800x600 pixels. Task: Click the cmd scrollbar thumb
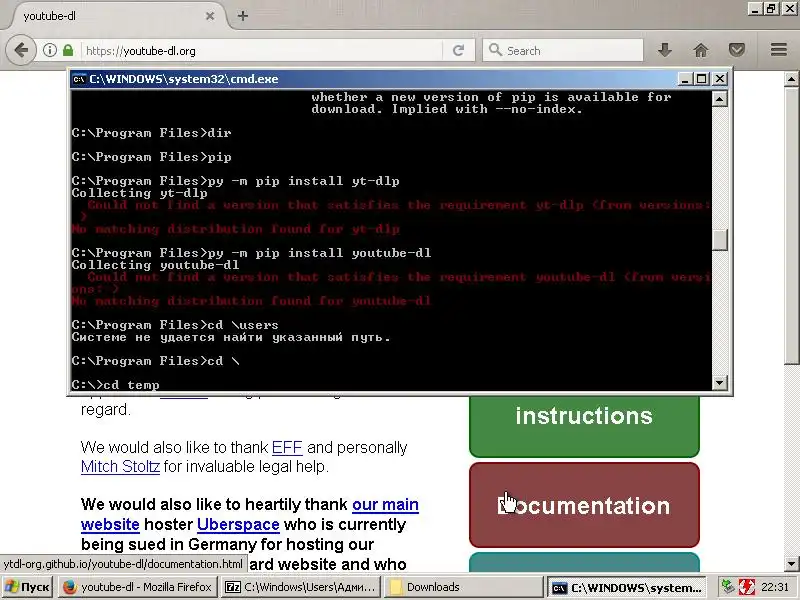pyautogui.click(x=719, y=240)
